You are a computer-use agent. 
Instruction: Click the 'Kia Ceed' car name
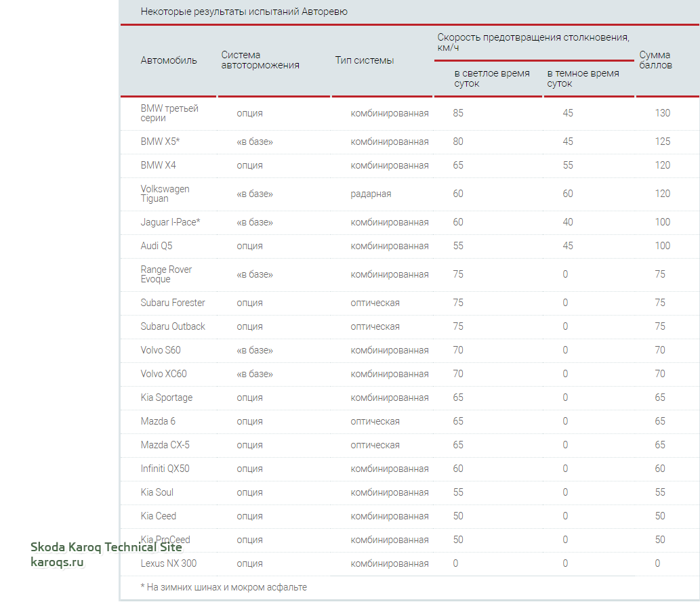[x=158, y=516]
